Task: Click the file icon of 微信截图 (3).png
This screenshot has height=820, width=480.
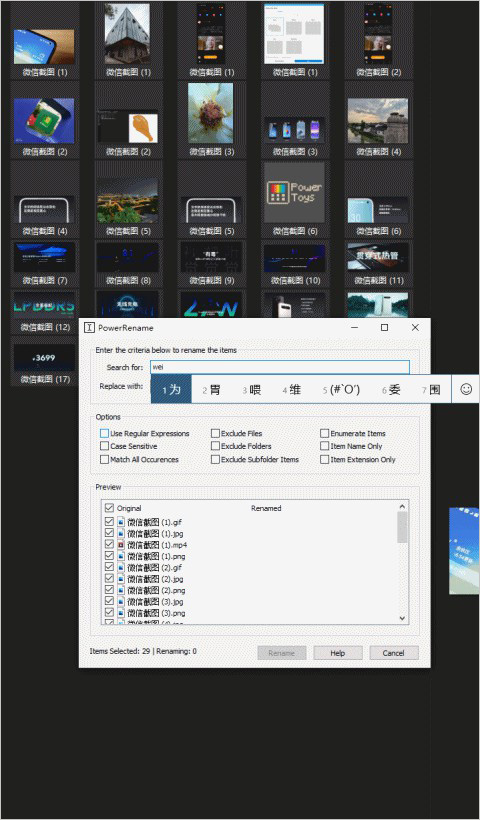Action: tap(121, 612)
